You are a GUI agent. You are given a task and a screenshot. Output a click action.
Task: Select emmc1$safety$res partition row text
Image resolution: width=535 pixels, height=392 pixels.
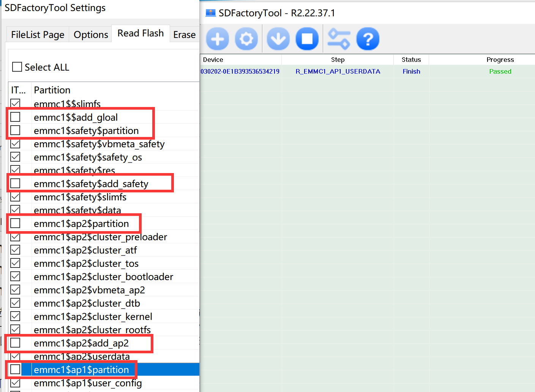74,170
